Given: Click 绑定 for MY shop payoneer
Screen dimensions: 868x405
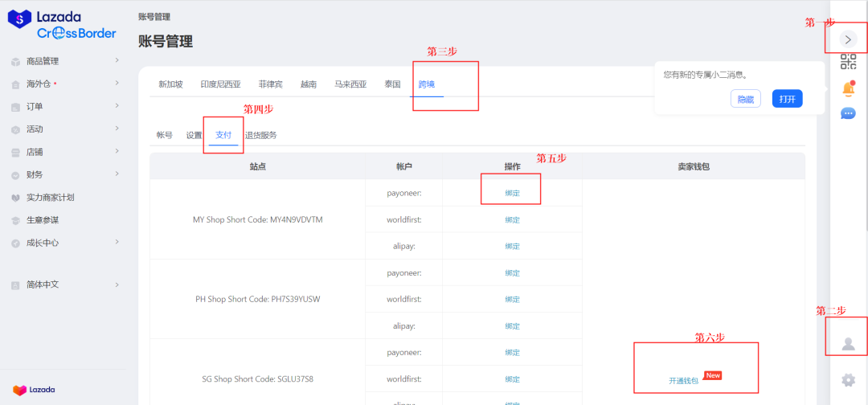Looking at the screenshot, I should point(513,193).
